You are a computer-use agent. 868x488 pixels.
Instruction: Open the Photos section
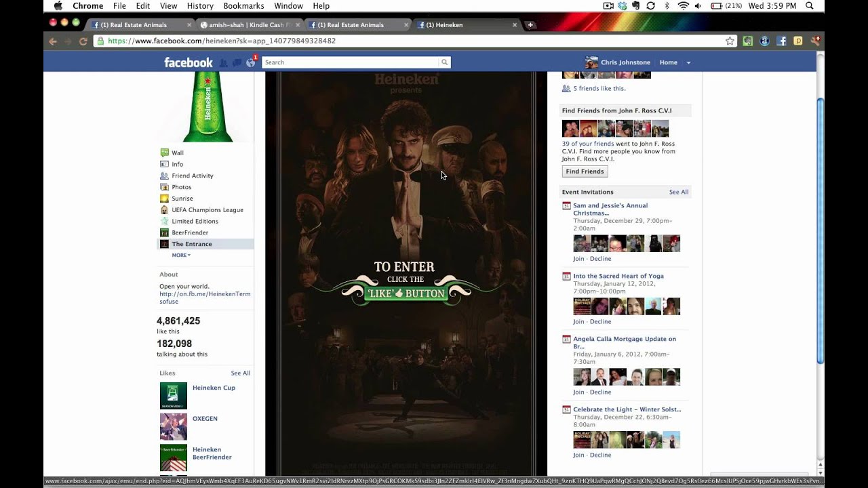(x=181, y=187)
